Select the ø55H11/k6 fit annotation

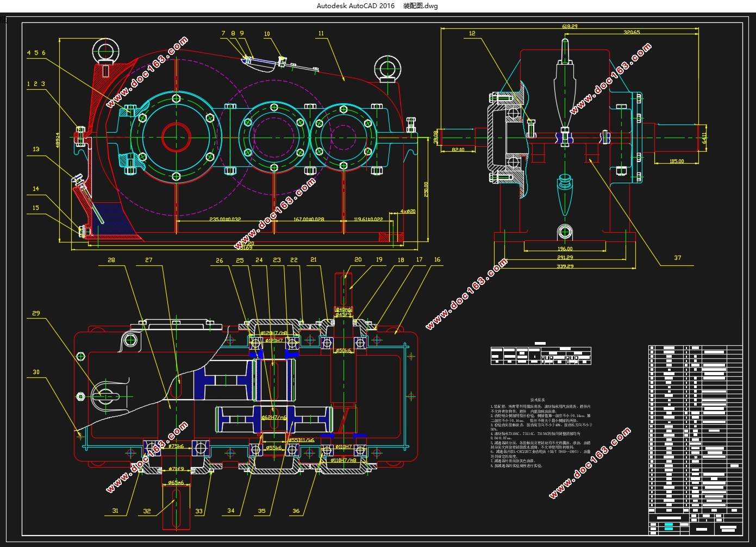[301, 440]
